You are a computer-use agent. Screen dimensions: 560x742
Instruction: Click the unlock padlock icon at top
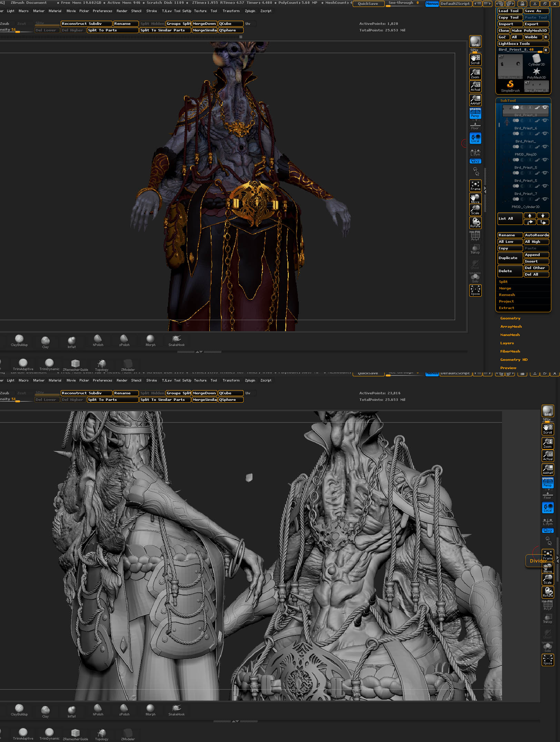pos(522,4)
